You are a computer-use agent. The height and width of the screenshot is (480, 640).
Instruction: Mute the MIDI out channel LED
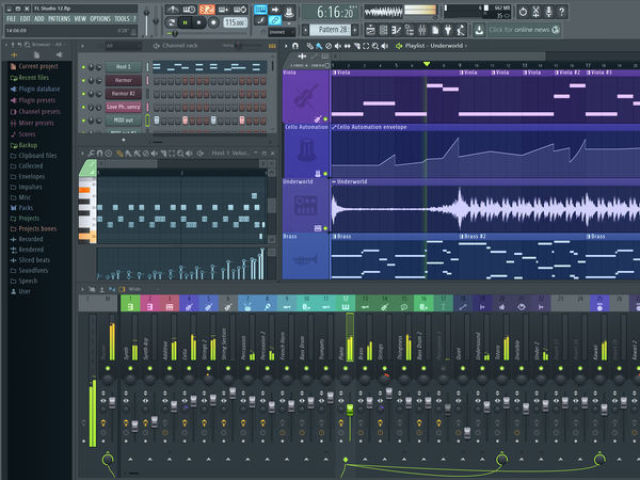pos(84,121)
